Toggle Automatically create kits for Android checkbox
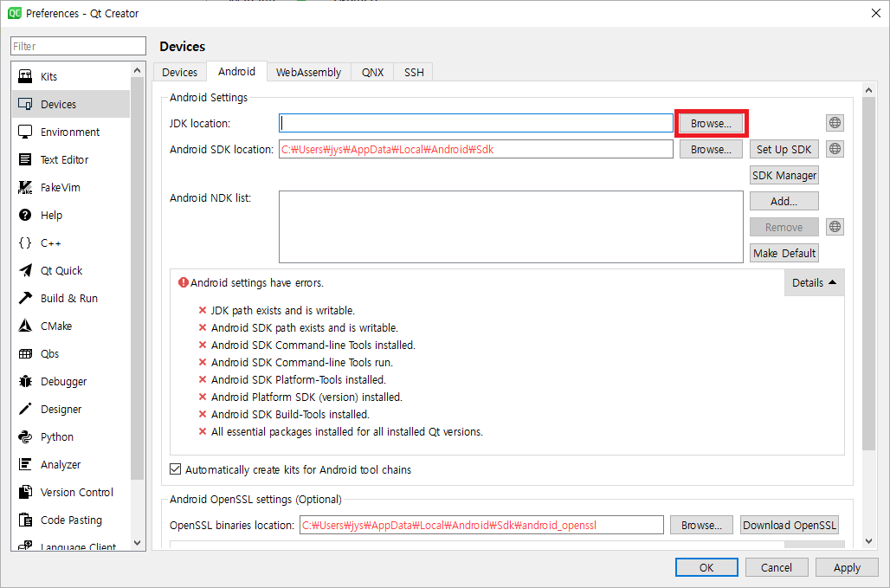890x588 pixels. pyautogui.click(x=176, y=469)
